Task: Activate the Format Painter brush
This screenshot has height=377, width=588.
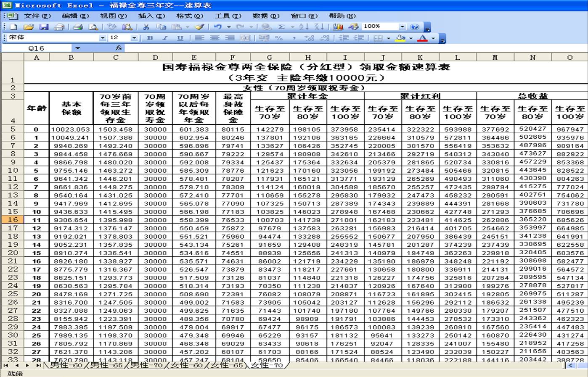Action: [200, 27]
